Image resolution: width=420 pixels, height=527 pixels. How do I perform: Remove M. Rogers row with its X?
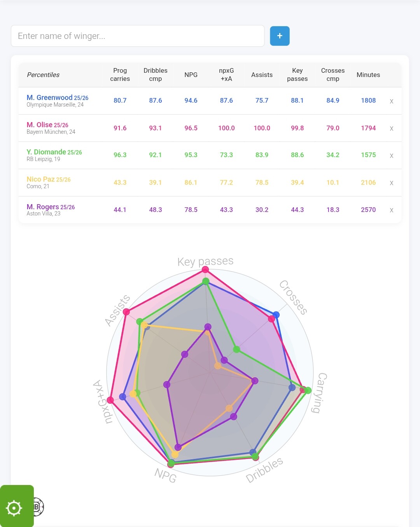(x=392, y=210)
